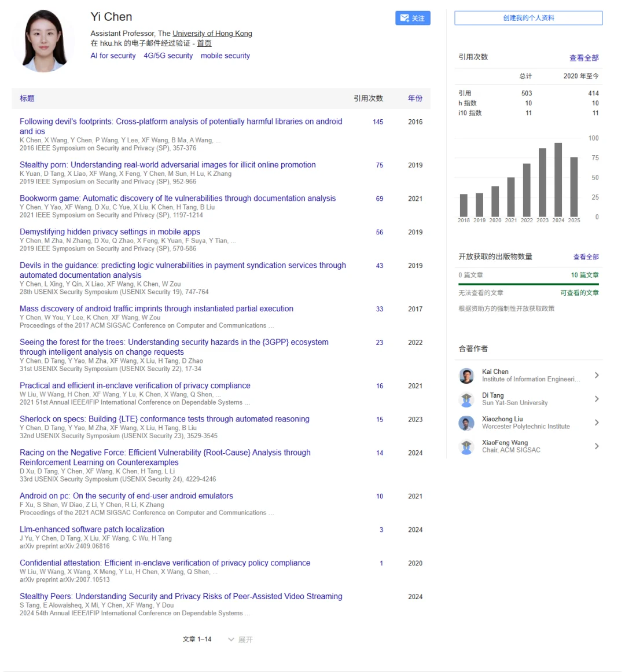This screenshot has height=672, width=625.
Task: Click citation count 43
Action: click(x=379, y=266)
